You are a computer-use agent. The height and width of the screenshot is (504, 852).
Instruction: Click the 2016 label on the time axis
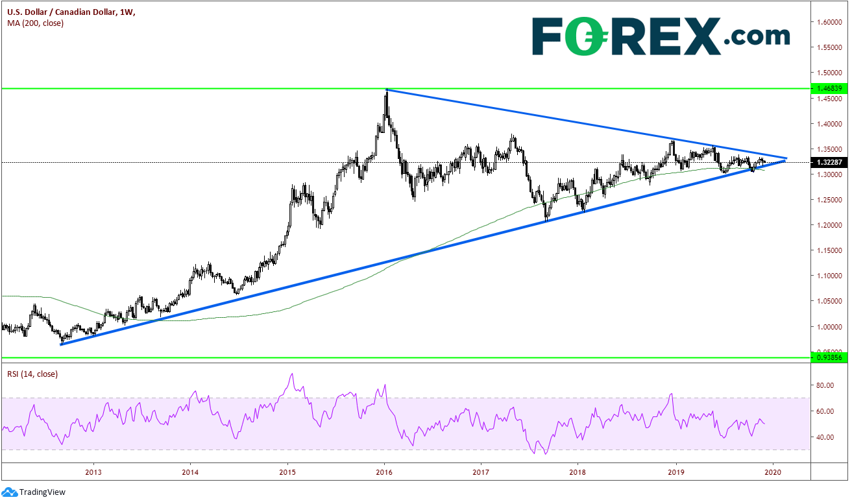(x=385, y=472)
